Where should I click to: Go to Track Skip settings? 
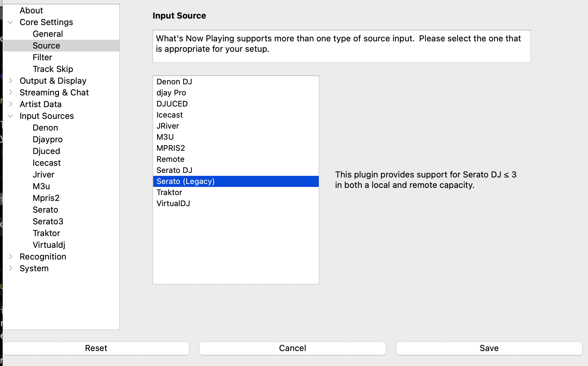click(x=53, y=69)
